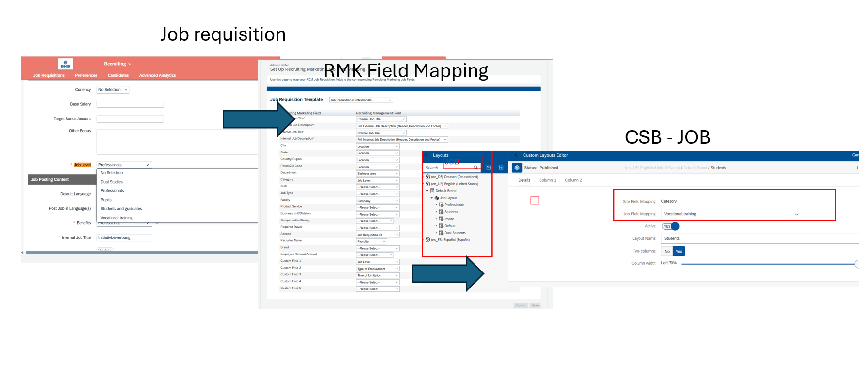Click the Save button in field mapping
868x389 pixels.
tap(535, 305)
